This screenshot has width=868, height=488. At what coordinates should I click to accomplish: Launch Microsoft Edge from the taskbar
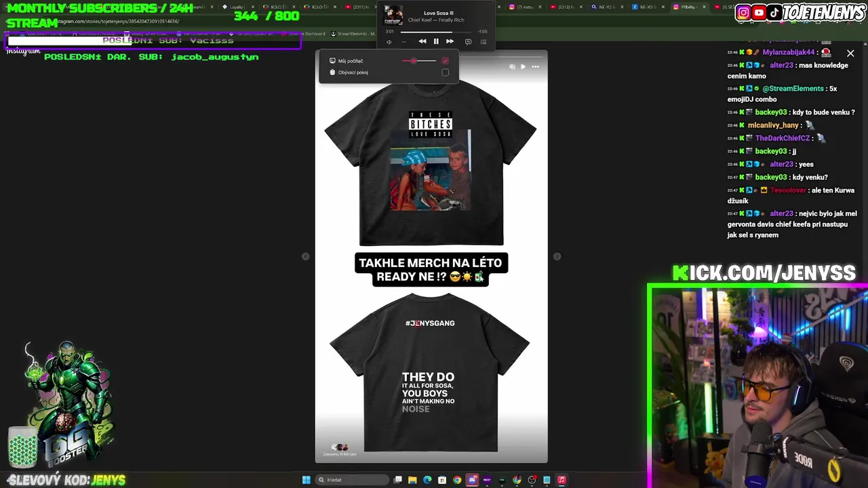(x=427, y=480)
